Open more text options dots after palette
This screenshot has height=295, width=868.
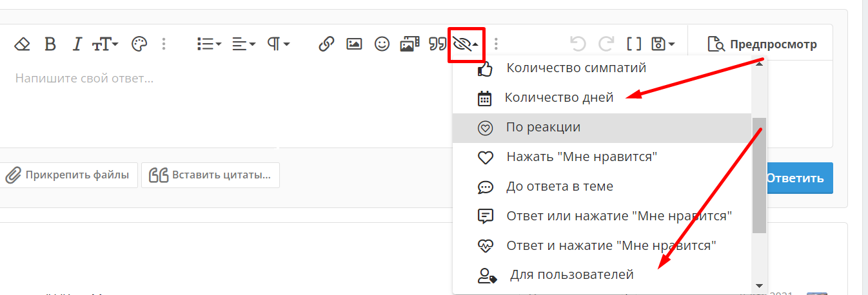(x=164, y=44)
